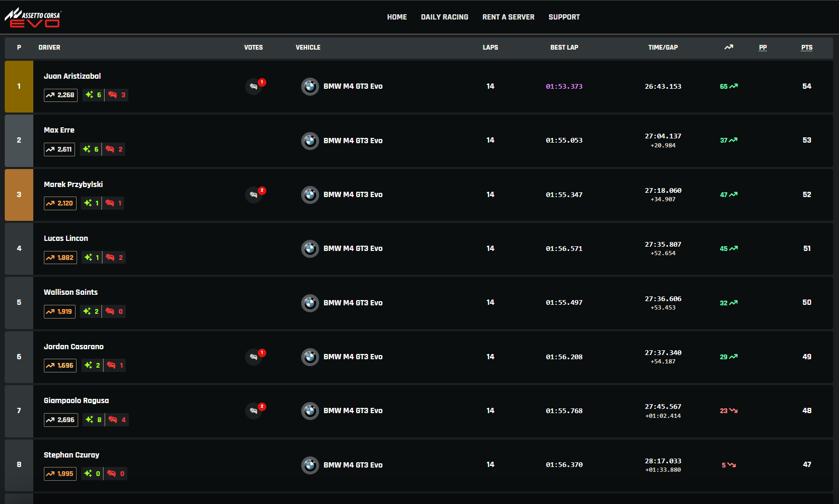Screen dimensions: 839x504
Task: Click Marek Przybylski's incident vote icon
Action: pos(254,194)
